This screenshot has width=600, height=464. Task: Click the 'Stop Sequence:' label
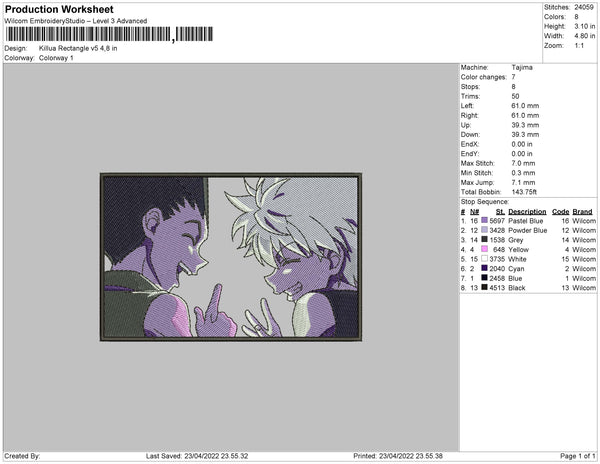click(484, 202)
